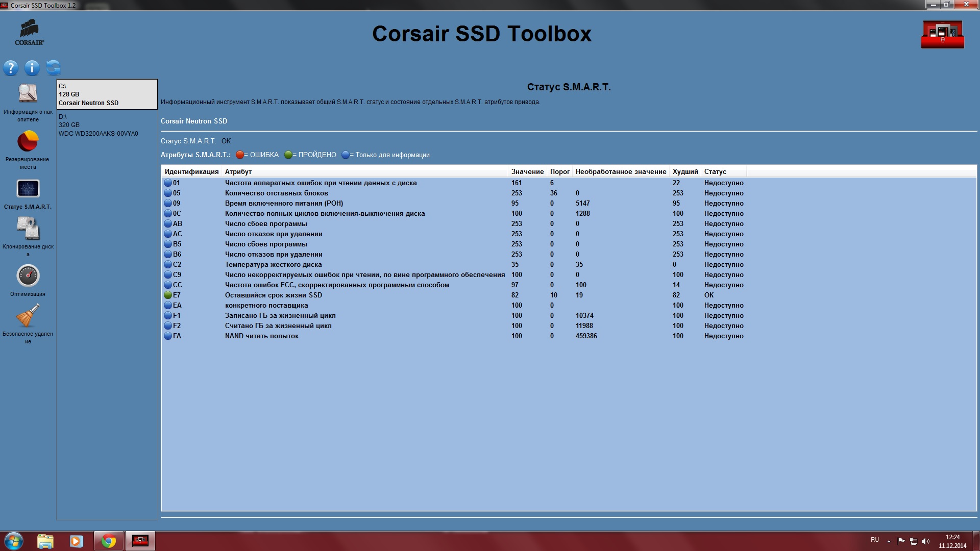Image resolution: width=980 pixels, height=551 pixels.
Task: Open the Optimize gauge icon
Action: [28, 276]
